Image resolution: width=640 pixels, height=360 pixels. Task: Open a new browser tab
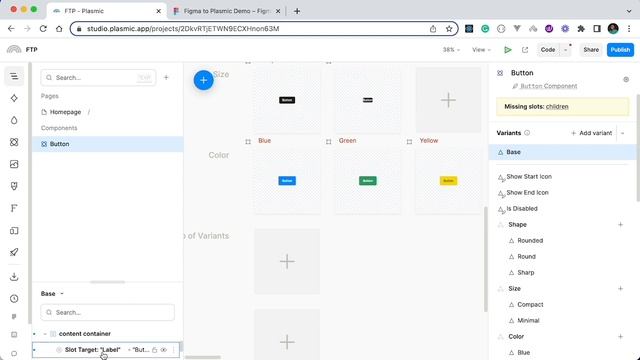pos(297,11)
